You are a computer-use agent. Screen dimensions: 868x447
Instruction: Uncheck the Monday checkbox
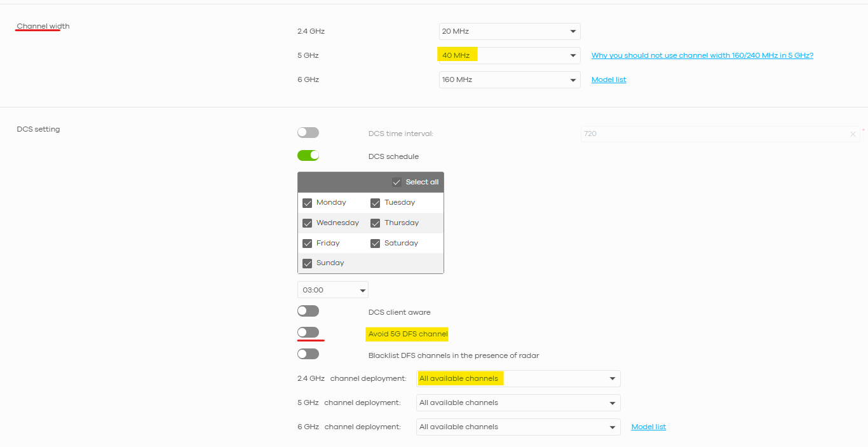pos(308,203)
